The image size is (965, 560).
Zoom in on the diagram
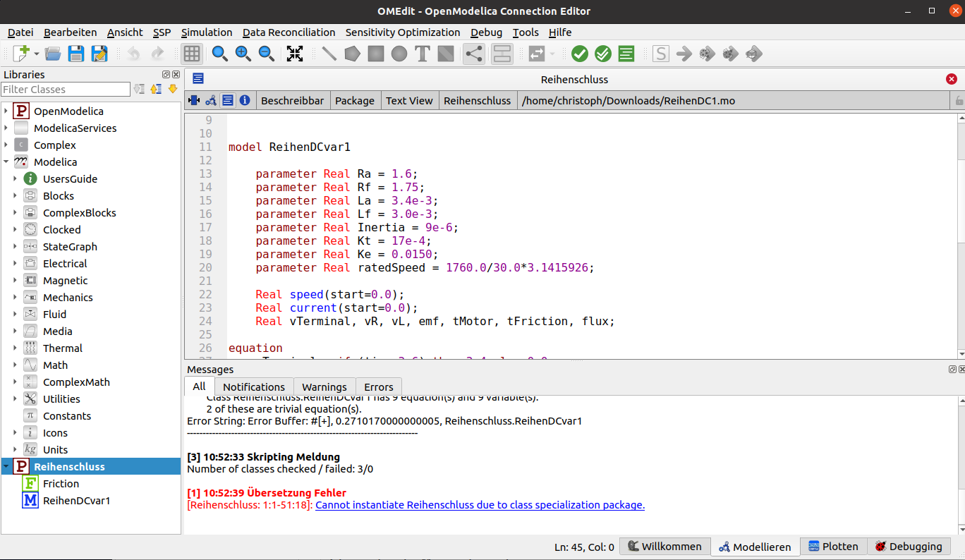[243, 54]
